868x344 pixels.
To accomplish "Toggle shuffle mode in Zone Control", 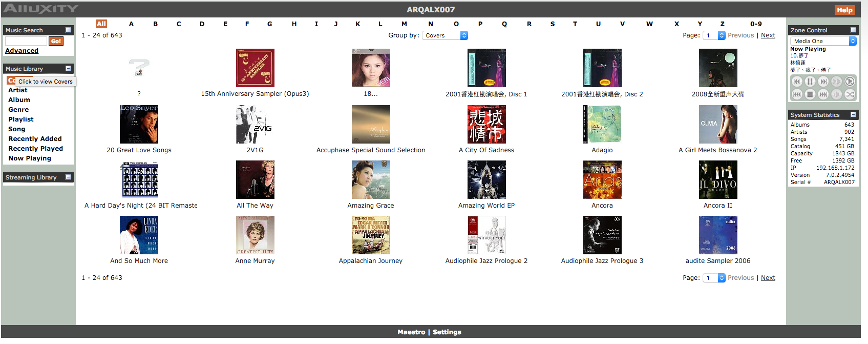I will tap(850, 94).
